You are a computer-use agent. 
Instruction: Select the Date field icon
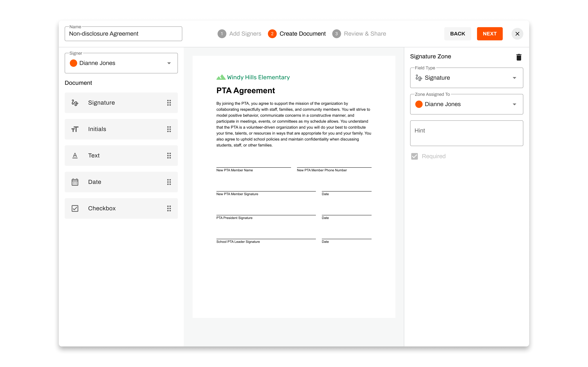click(75, 182)
